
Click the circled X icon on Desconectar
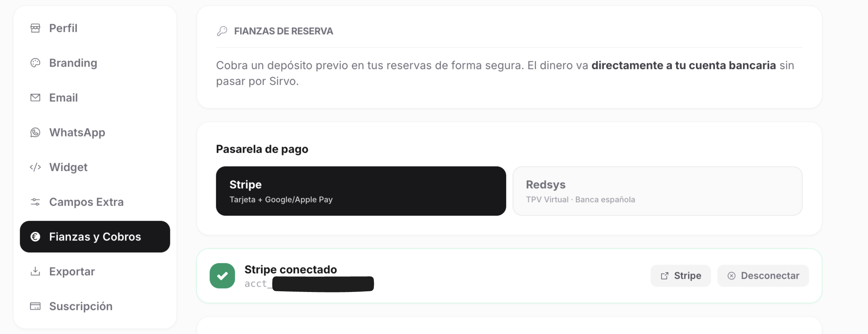[731, 276]
